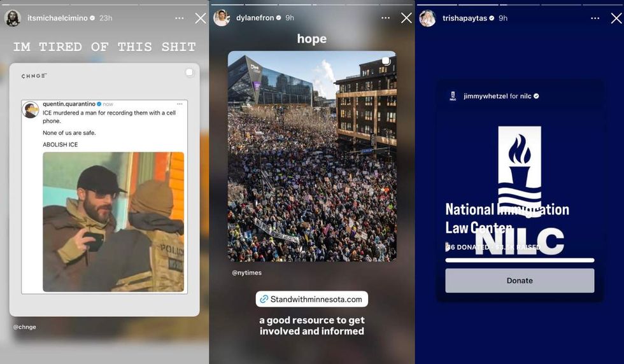
Task: Click the Donate button
Action: click(x=520, y=281)
